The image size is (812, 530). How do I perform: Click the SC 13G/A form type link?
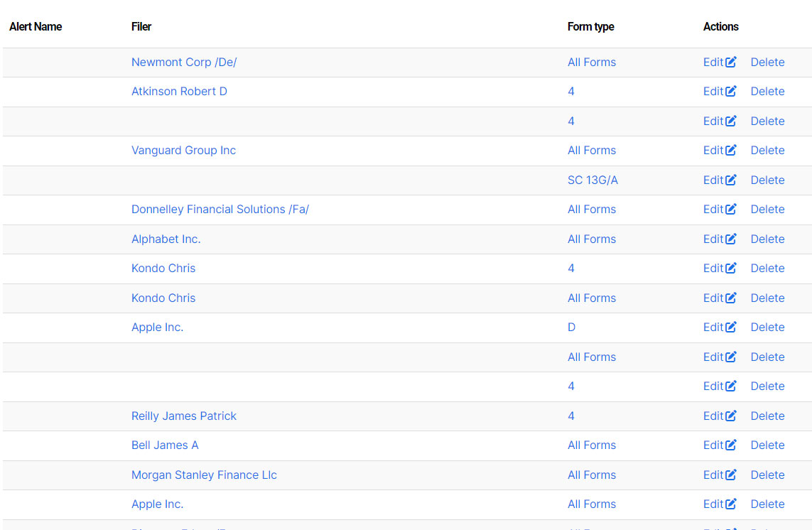click(x=592, y=180)
